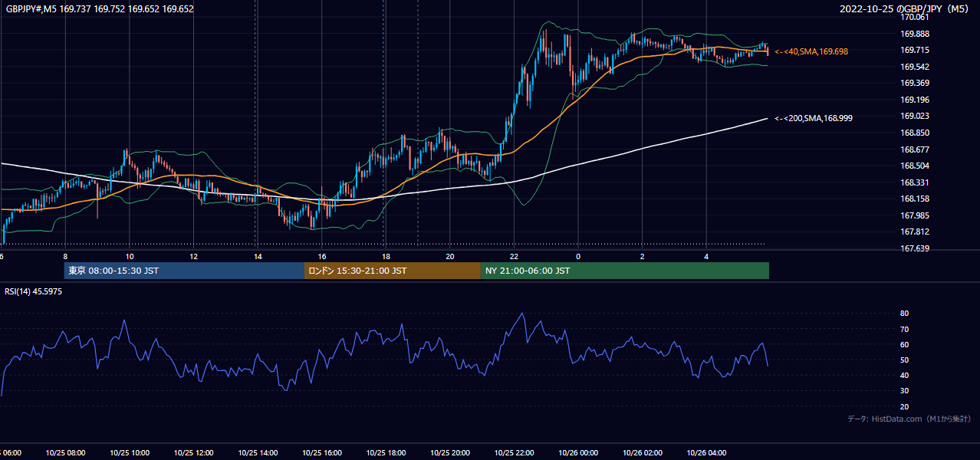Click the RSI scale value 60

click(904, 344)
